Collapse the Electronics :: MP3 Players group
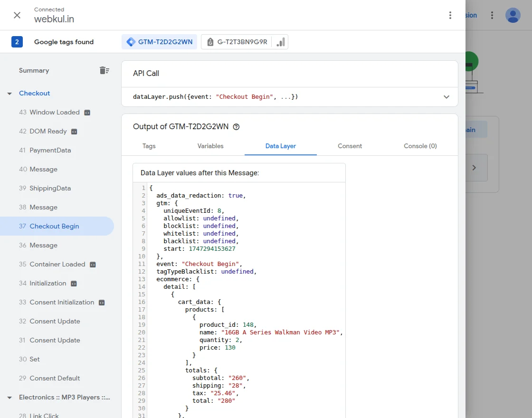532x418 pixels. point(9,398)
